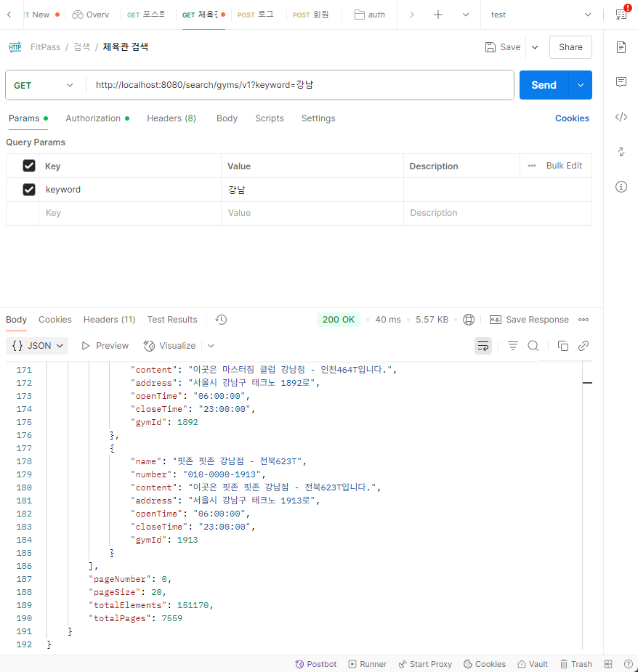Screen dimensions: 638x672
Task: Click the Share button
Action: (570, 47)
